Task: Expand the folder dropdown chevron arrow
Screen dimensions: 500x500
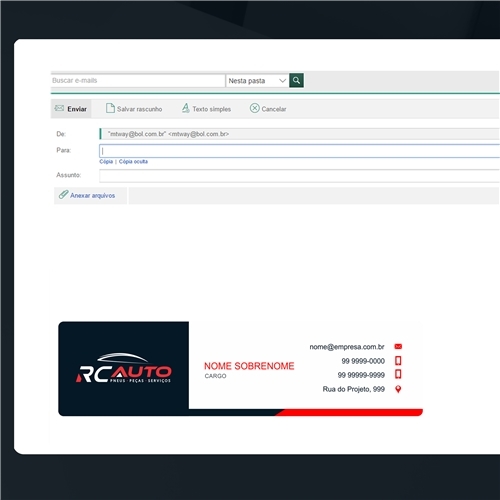Action: 282,81
